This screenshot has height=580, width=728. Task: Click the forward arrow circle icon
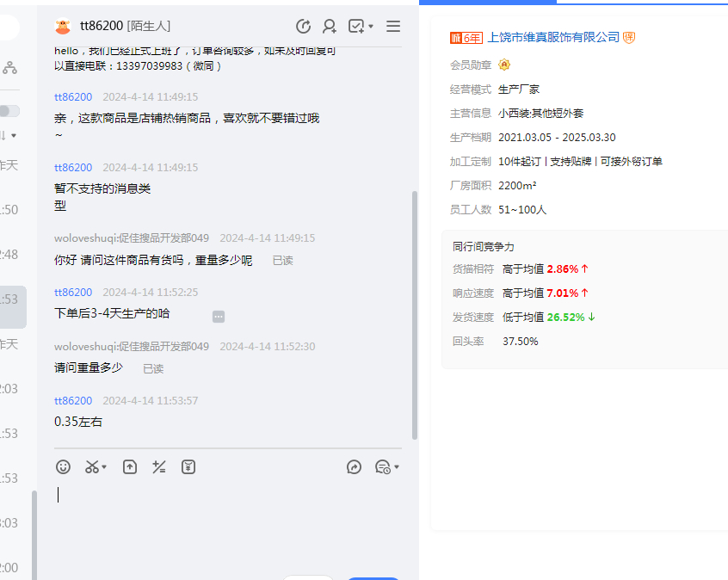tap(354, 466)
